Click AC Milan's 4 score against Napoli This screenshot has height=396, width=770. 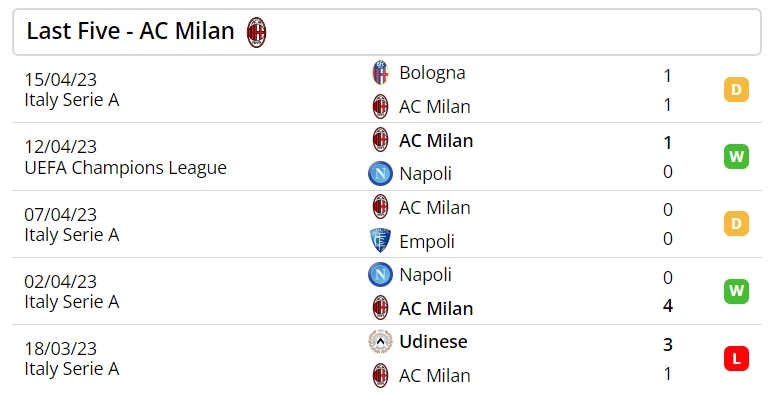(x=667, y=306)
